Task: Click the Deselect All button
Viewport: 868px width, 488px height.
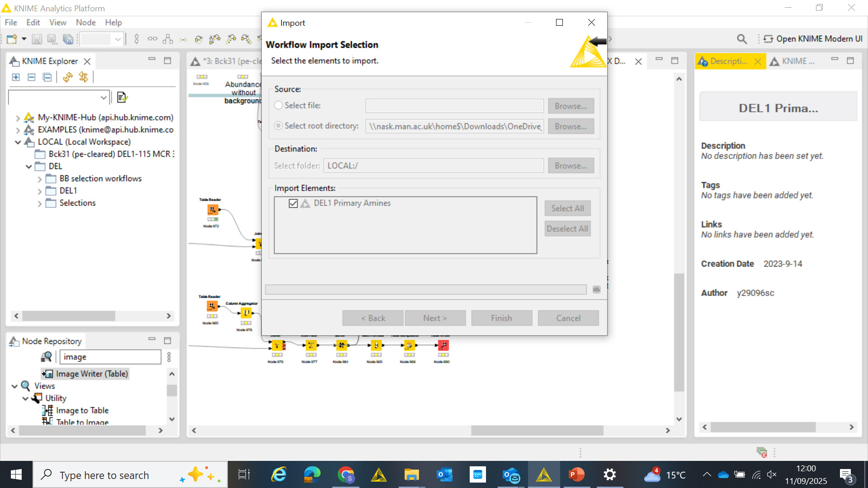Action: (567, 229)
